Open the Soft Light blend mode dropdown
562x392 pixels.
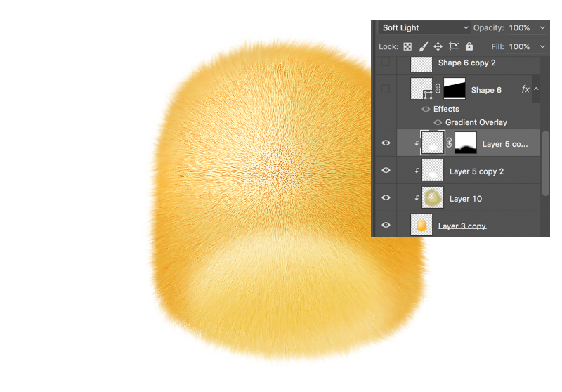(x=424, y=27)
